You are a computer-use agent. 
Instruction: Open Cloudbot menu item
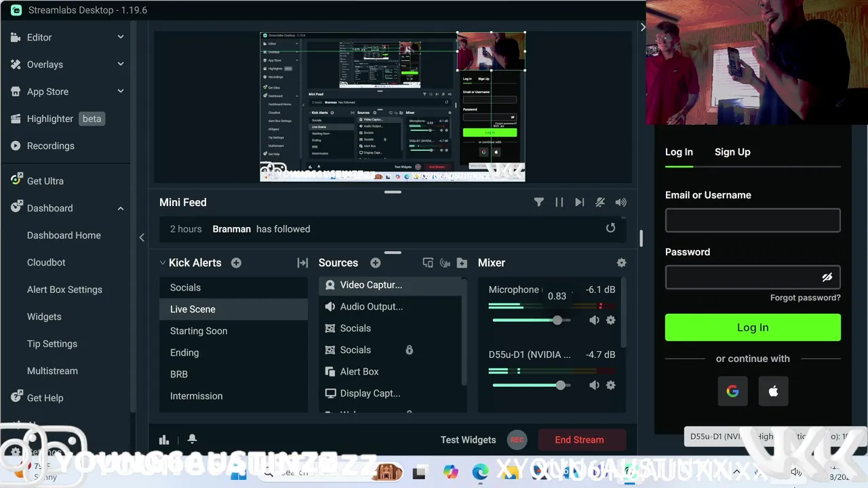pyautogui.click(x=46, y=262)
